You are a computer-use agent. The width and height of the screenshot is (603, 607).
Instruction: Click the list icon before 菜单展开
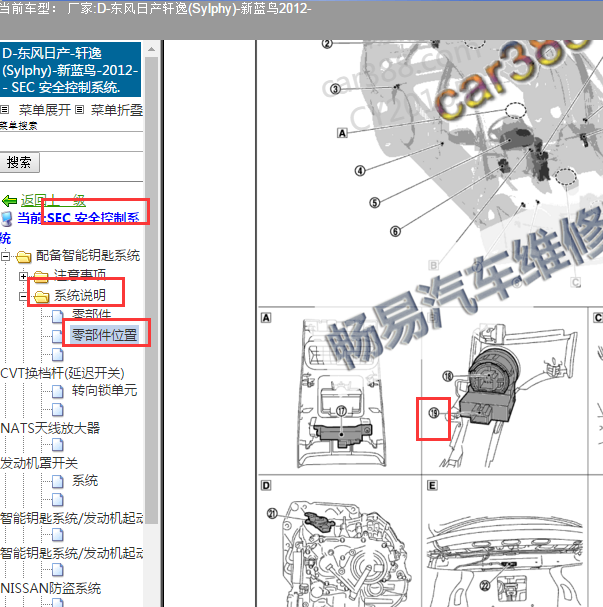[5, 110]
